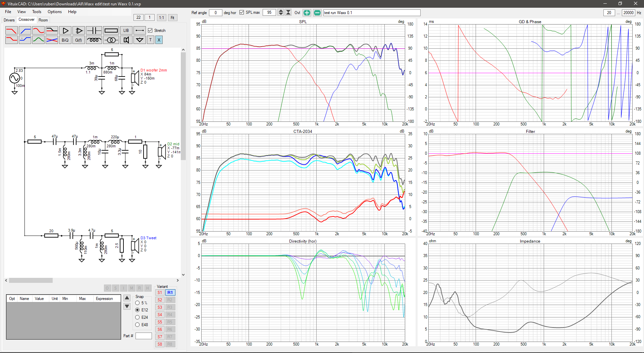Insert a G(f) transfer function block
This screenshot has width=644, height=353.
point(79,40)
